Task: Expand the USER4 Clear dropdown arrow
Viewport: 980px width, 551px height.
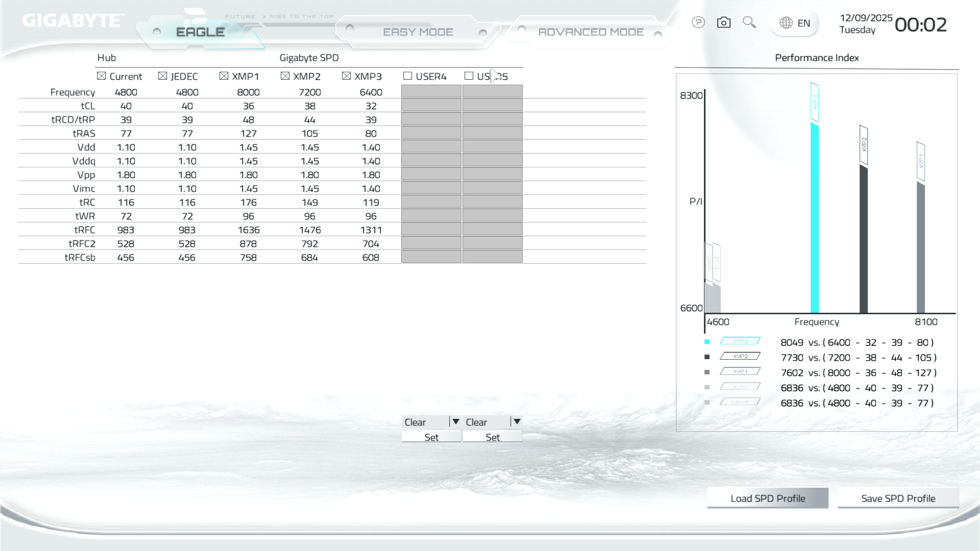Action: pos(455,422)
